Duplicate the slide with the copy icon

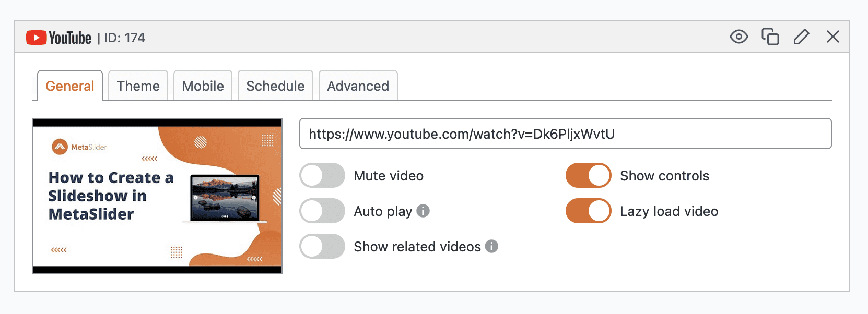pyautogui.click(x=770, y=37)
